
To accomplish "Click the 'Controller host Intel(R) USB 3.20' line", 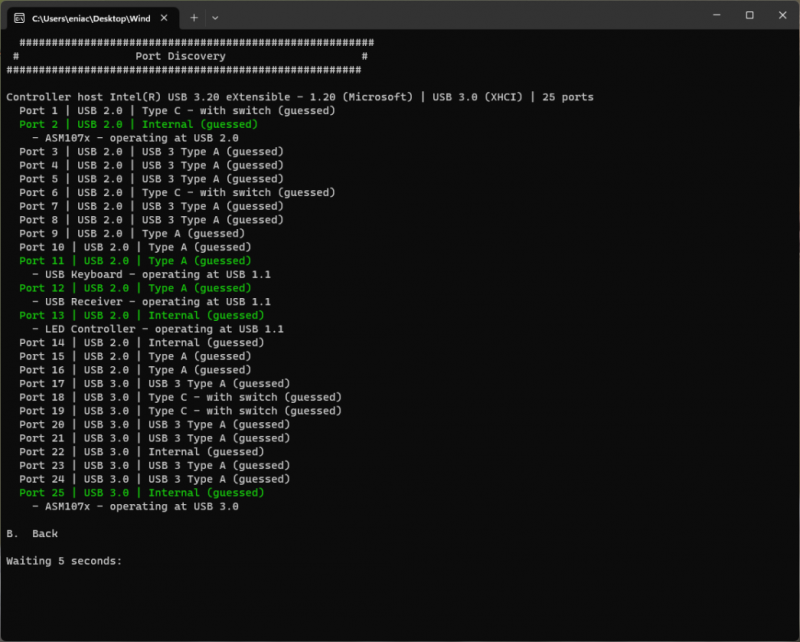I will (x=300, y=97).
